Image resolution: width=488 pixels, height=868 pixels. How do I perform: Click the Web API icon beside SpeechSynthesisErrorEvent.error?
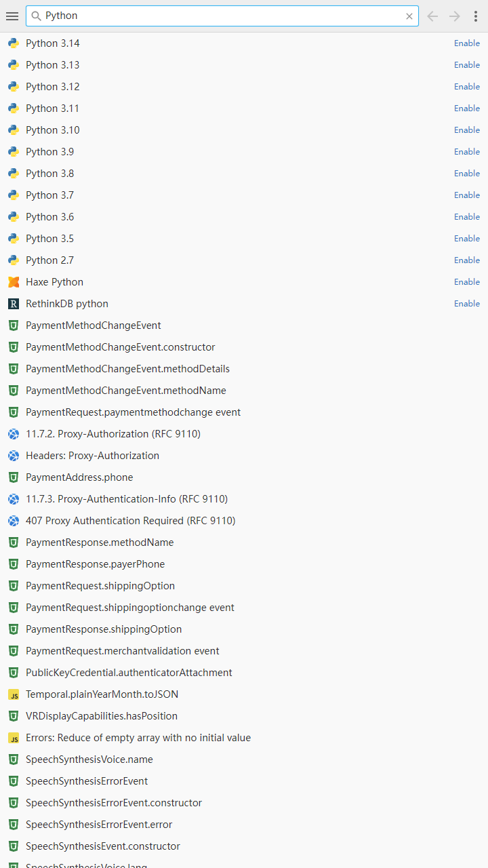[14, 825]
